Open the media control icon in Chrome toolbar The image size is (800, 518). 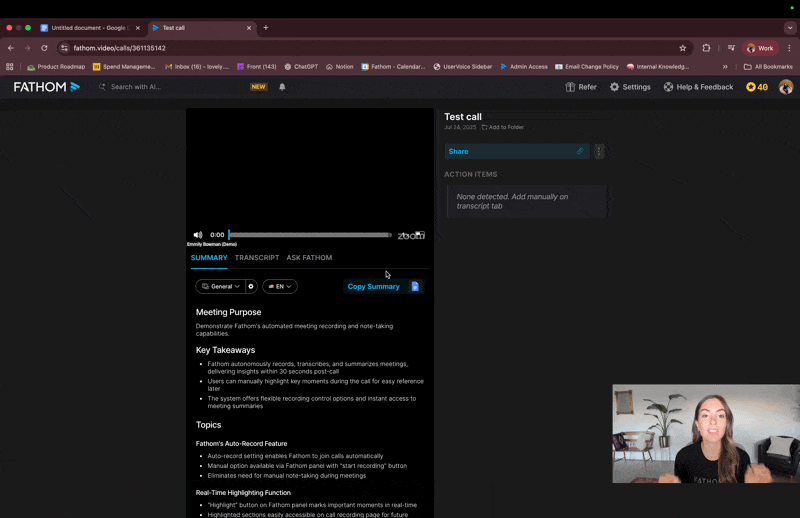click(x=732, y=48)
